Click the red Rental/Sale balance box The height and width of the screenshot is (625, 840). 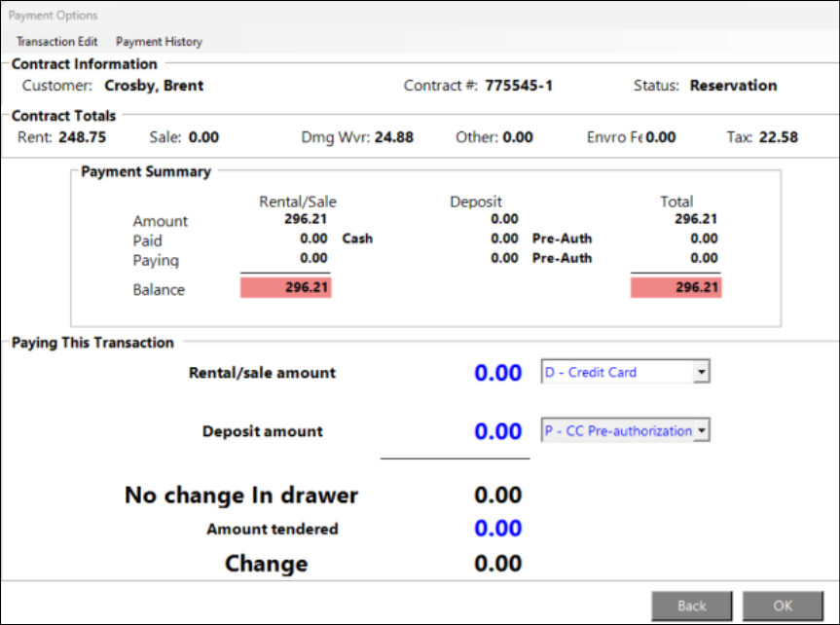coord(285,288)
